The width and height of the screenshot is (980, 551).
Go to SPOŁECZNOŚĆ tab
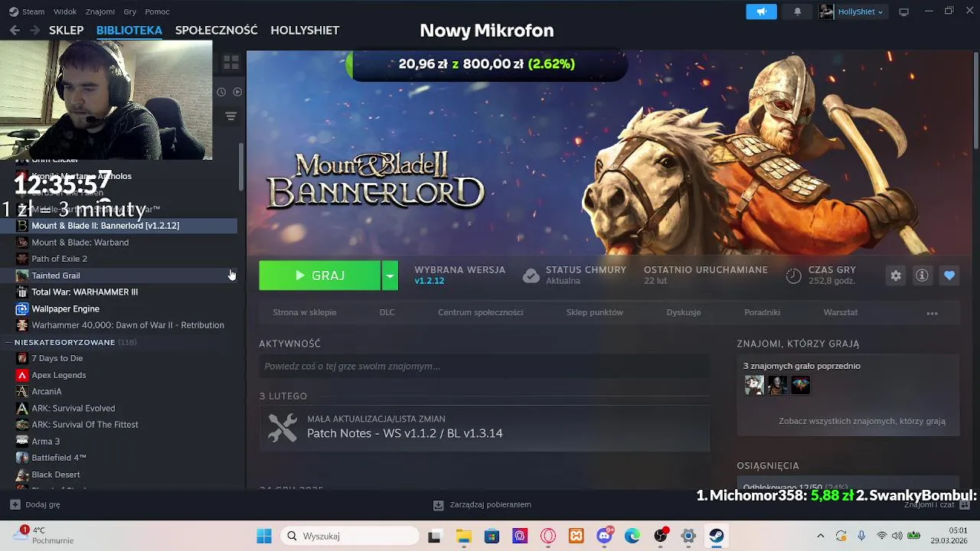pyautogui.click(x=217, y=30)
